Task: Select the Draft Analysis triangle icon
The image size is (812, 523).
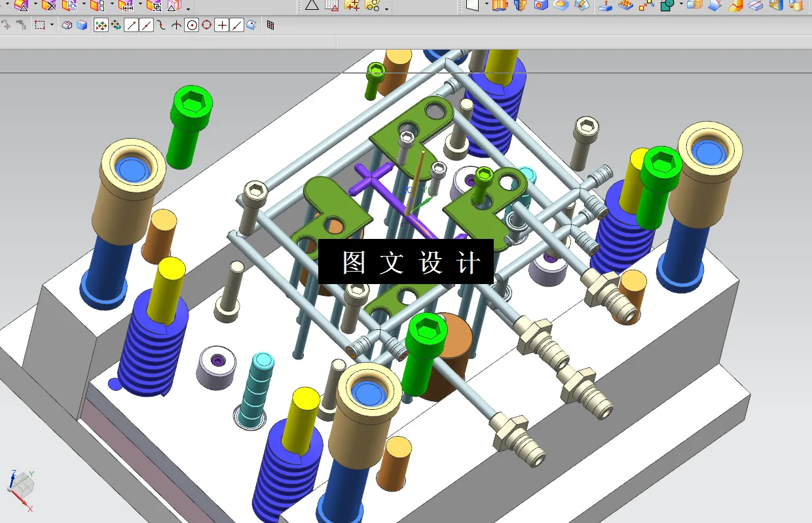Action: tap(311, 8)
